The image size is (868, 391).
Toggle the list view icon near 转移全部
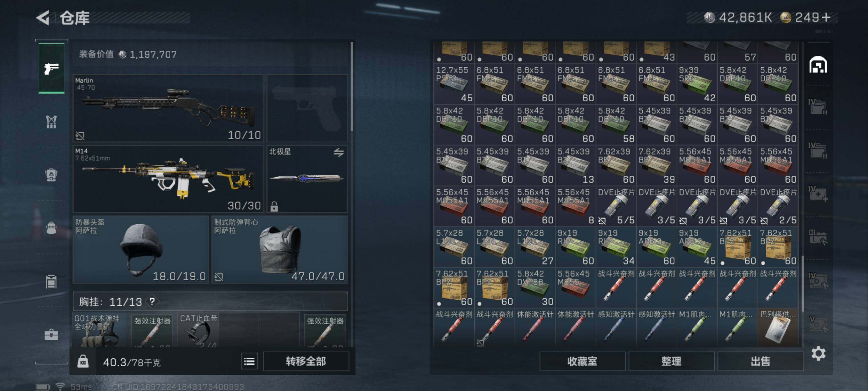point(249,362)
